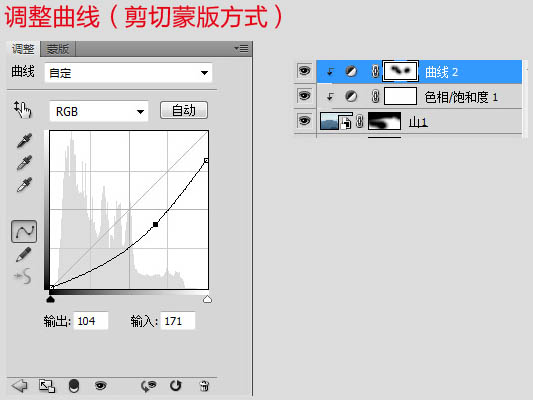The width and height of the screenshot is (533, 400).
Task: Open the adjustments panel flyout menu
Action: 241,49
